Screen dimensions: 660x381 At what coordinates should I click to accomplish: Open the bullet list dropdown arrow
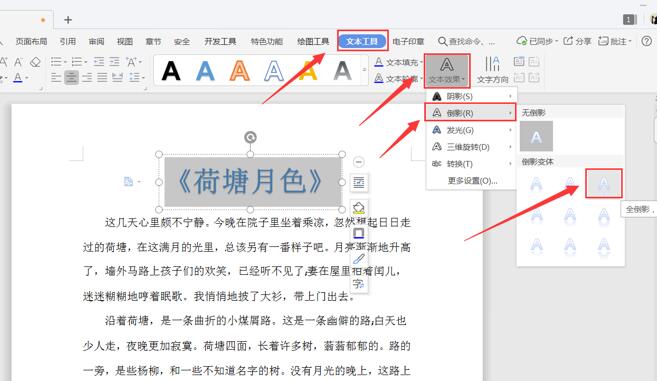click(x=65, y=62)
